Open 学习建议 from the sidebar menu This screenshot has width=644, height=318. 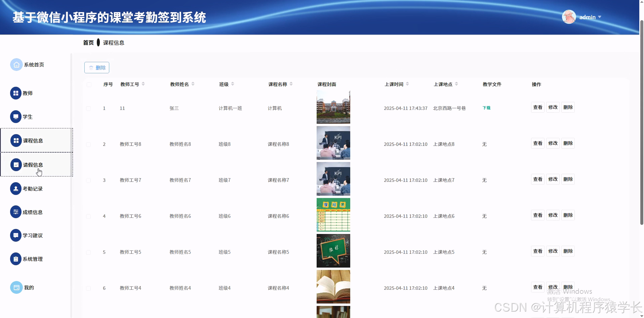point(16,235)
